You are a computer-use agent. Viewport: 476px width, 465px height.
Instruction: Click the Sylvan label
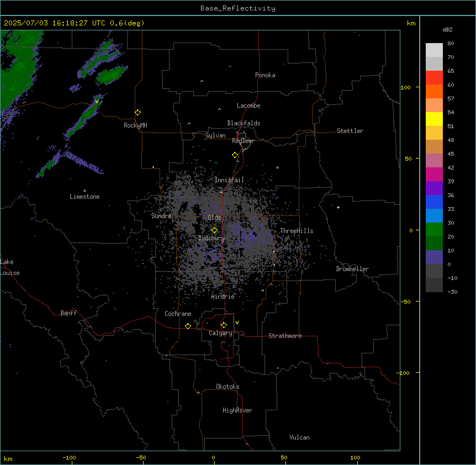point(215,135)
